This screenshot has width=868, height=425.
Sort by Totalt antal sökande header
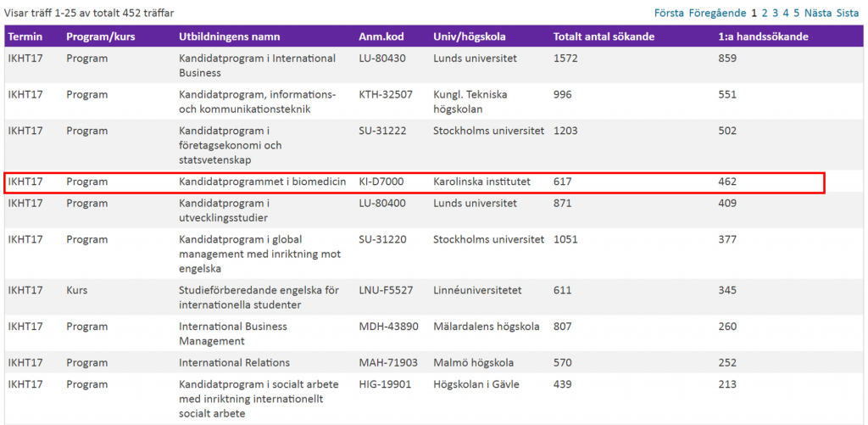point(604,37)
